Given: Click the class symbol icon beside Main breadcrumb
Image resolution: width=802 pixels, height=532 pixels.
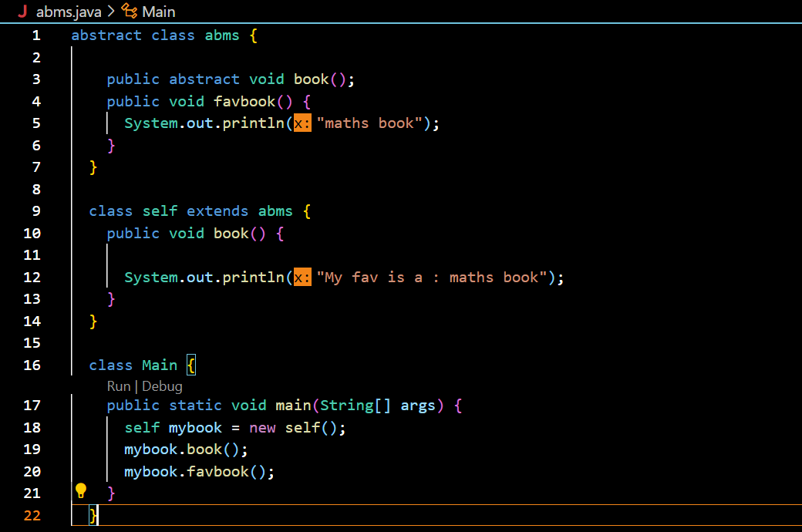Looking at the screenshot, I should coord(130,12).
